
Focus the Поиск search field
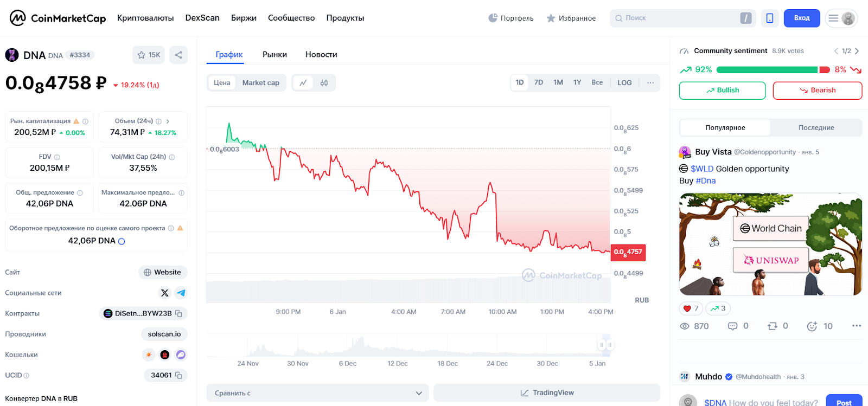click(x=683, y=18)
